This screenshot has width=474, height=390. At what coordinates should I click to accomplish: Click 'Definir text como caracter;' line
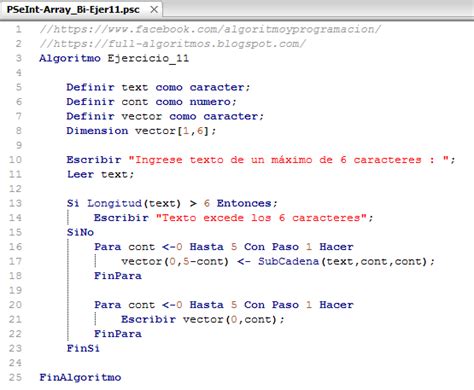(158, 87)
